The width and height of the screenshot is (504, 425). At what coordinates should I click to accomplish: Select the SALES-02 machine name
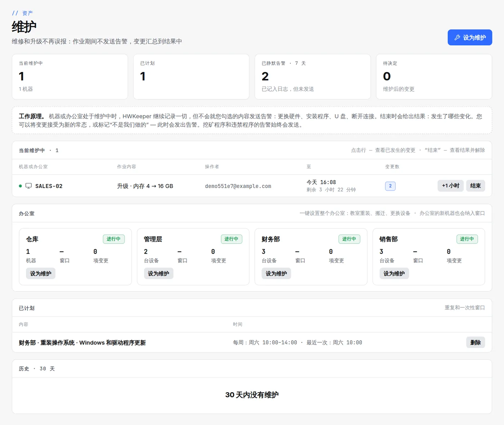coord(49,186)
